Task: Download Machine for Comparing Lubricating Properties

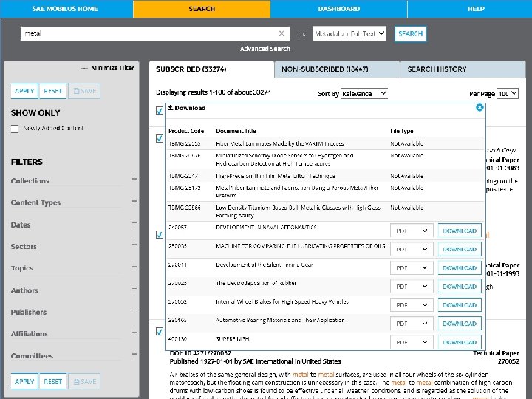Action: pos(460,249)
